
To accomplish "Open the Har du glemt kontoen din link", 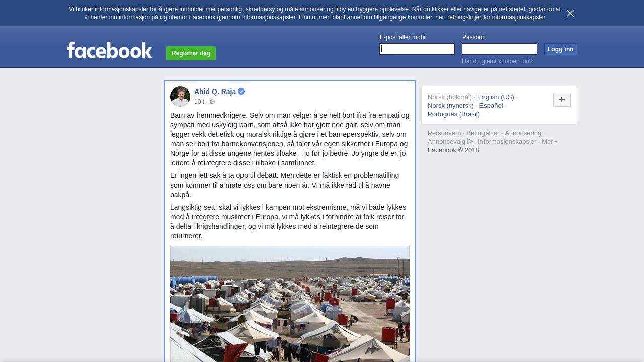I will [497, 61].
